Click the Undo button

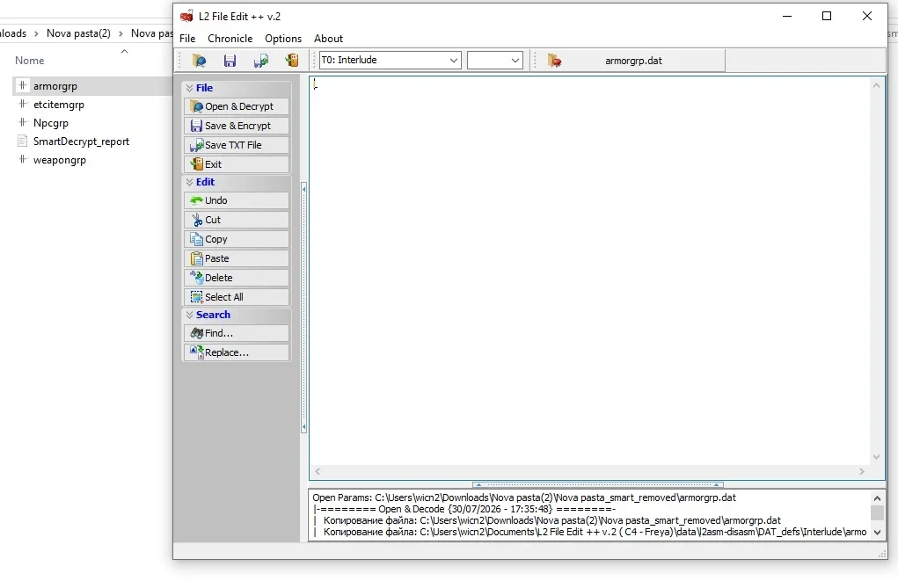point(237,200)
